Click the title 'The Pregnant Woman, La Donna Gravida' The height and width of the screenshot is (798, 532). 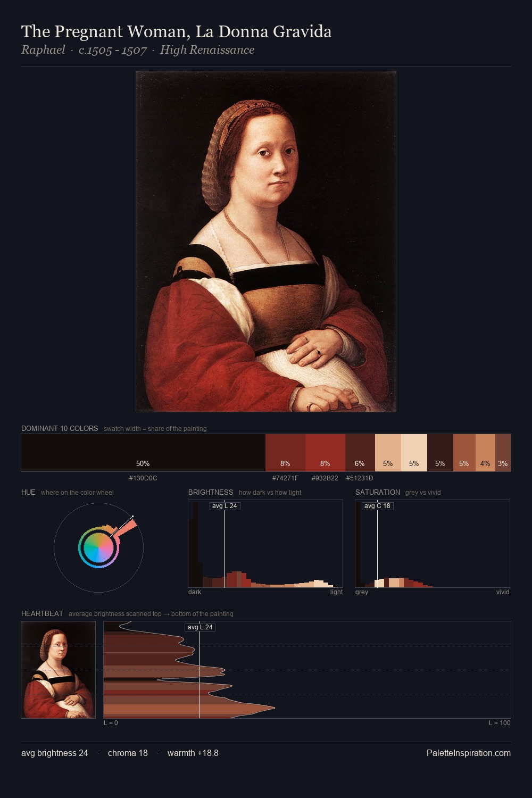[x=176, y=32]
